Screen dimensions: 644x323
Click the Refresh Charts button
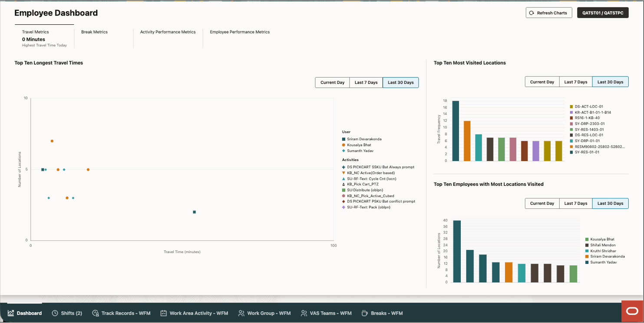(x=548, y=13)
